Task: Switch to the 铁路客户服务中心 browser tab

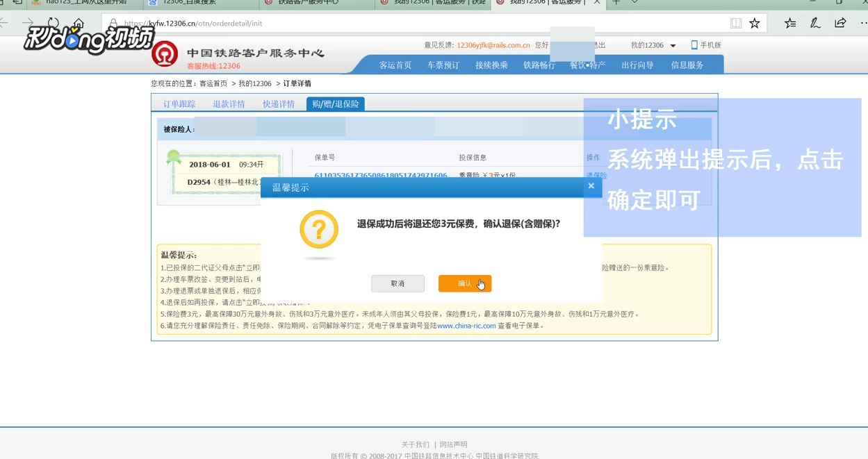Action: (316, 3)
